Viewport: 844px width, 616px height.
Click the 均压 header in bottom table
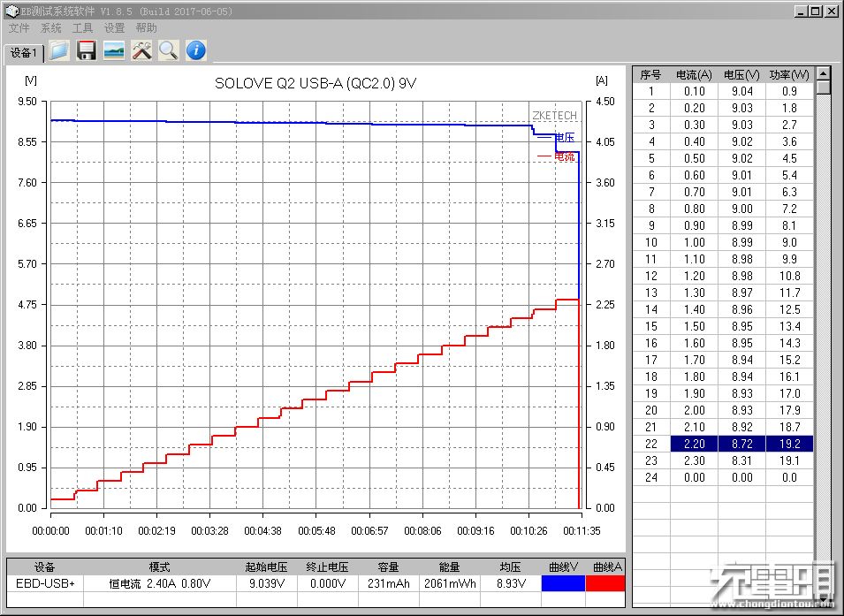(x=510, y=567)
